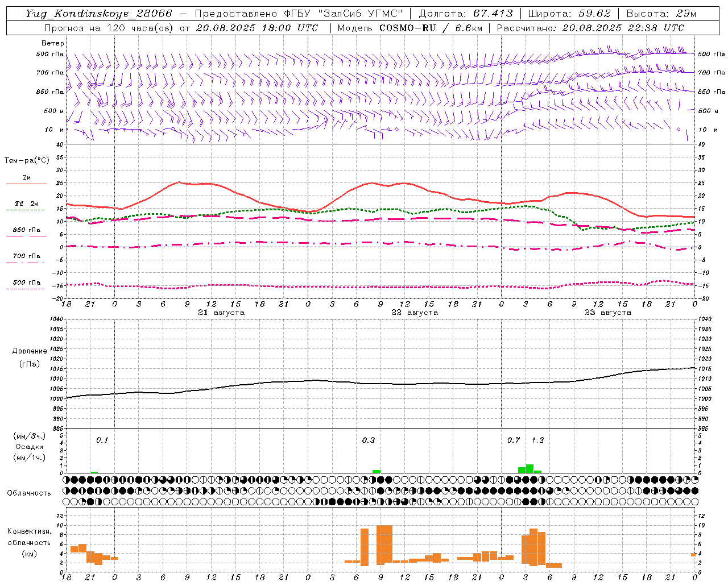728x582 pixels.
Task: Click the Давление pressure panel label
Action: pyautogui.click(x=30, y=351)
